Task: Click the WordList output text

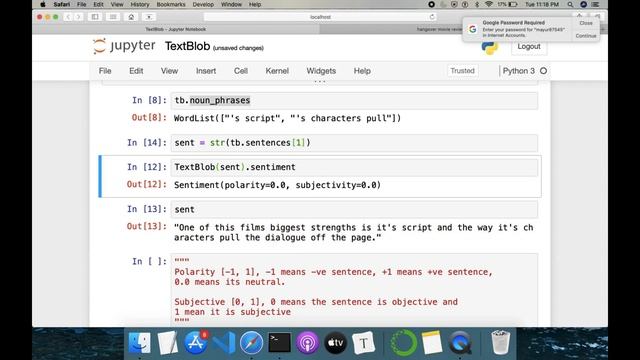Action: coord(287,118)
